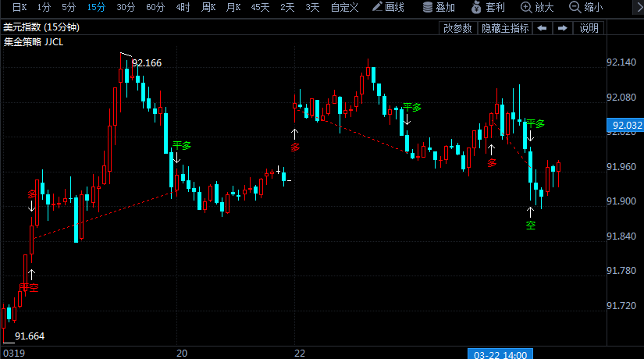Open the 月K monthly chart
Image resolution: width=644 pixels, height=359 pixels.
(x=233, y=7)
